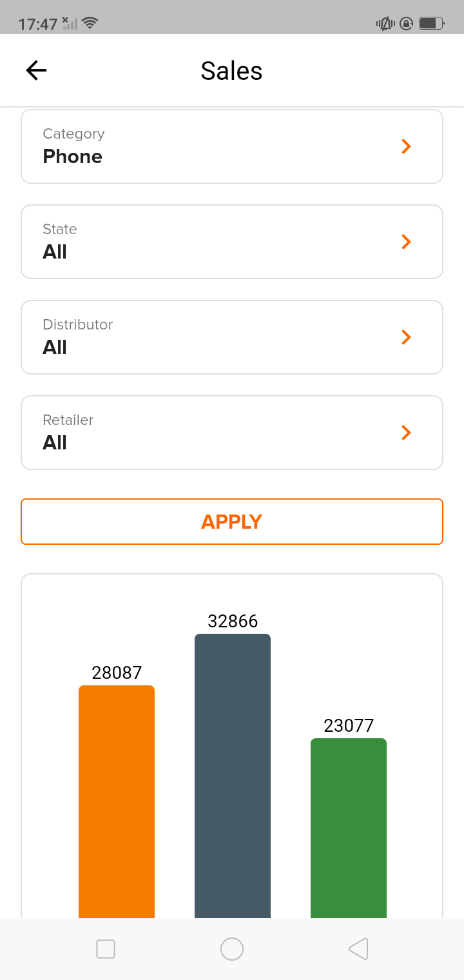
Task: Expand the Distributor chevron arrow
Action: click(406, 337)
